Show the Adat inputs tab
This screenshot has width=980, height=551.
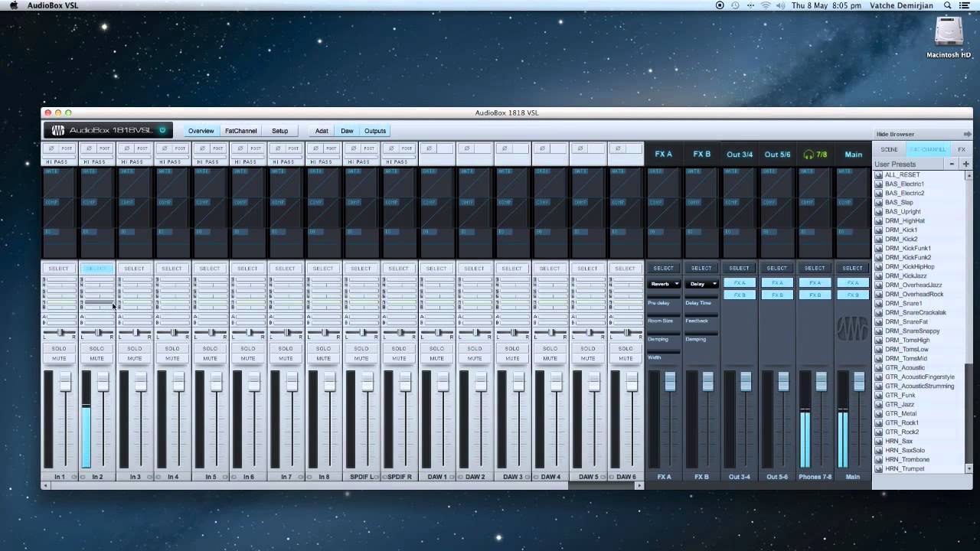click(322, 131)
